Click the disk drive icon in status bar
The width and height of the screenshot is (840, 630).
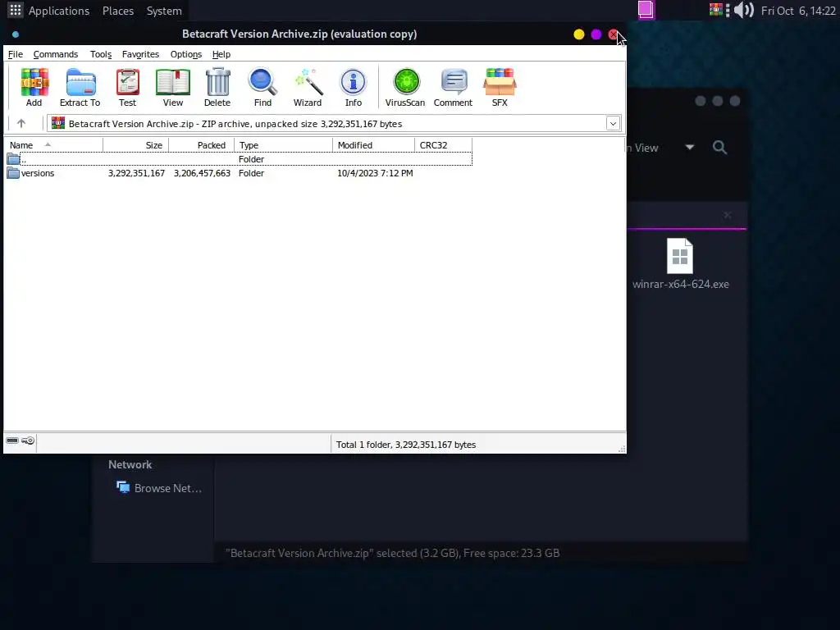click(x=12, y=441)
